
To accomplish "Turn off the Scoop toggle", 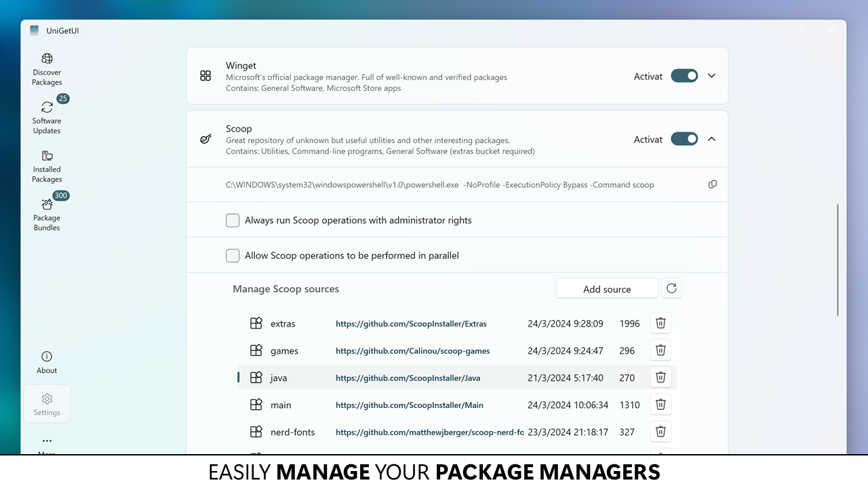I will pos(684,138).
